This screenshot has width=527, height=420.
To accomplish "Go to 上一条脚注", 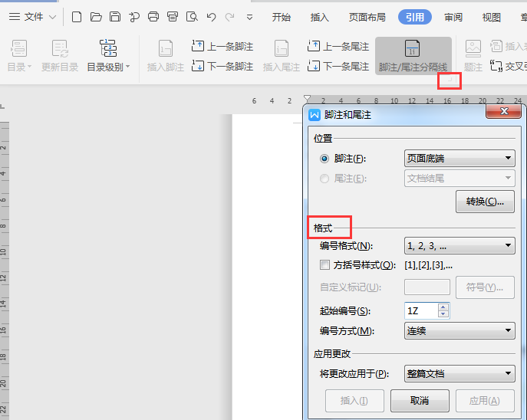I will tap(222, 46).
